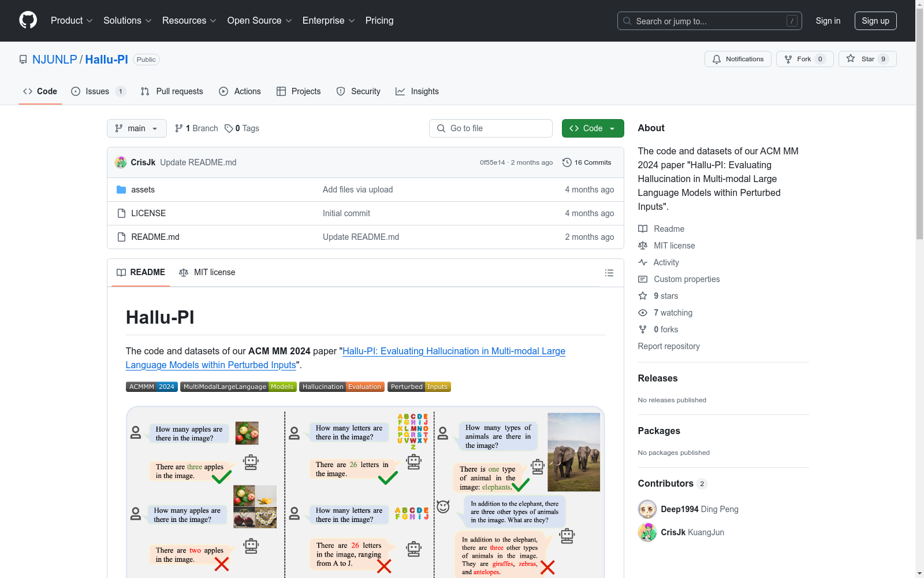Click the Notifications bell button
The width and height of the screenshot is (924, 578).
click(737, 59)
